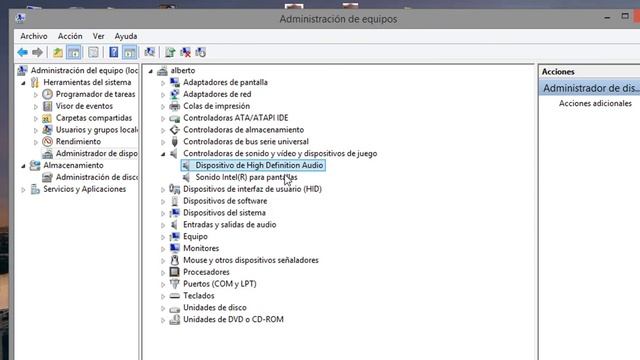Viewport: 640px width, 360px height.
Task: Click the blue Help question mark icon
Action: click(113, 52)
